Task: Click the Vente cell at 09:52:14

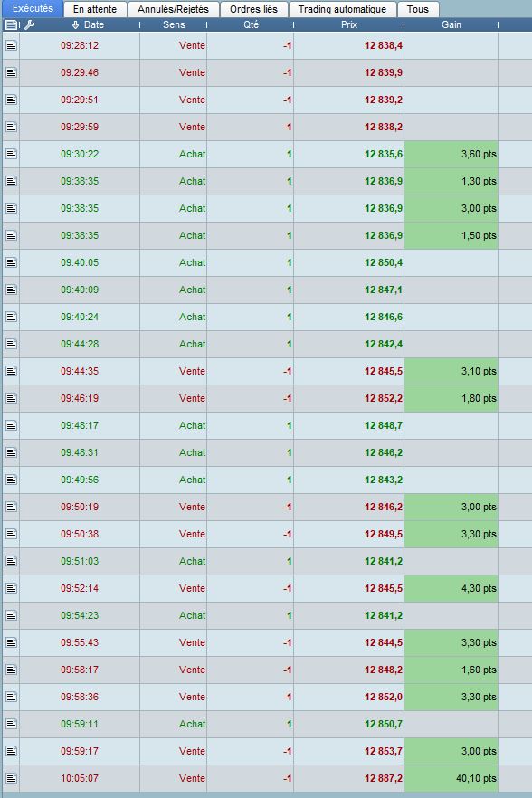Action: [174, 588]
